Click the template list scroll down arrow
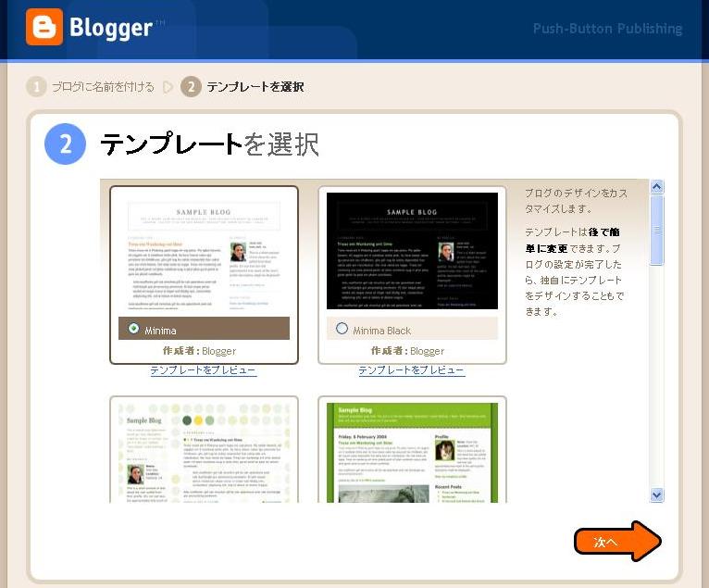This screenshot has height=588, width=709. coord(656,495)
